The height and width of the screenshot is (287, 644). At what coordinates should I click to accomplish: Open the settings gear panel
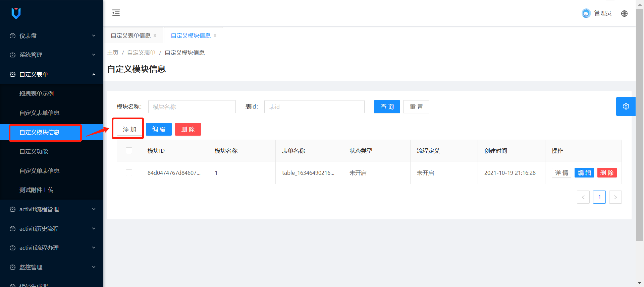click(x=626, y=106)
